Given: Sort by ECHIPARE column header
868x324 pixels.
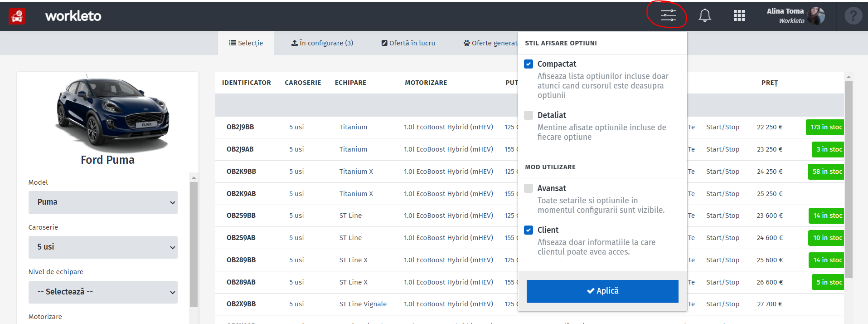Looking at the screenshot, I should tap(350, 83).
